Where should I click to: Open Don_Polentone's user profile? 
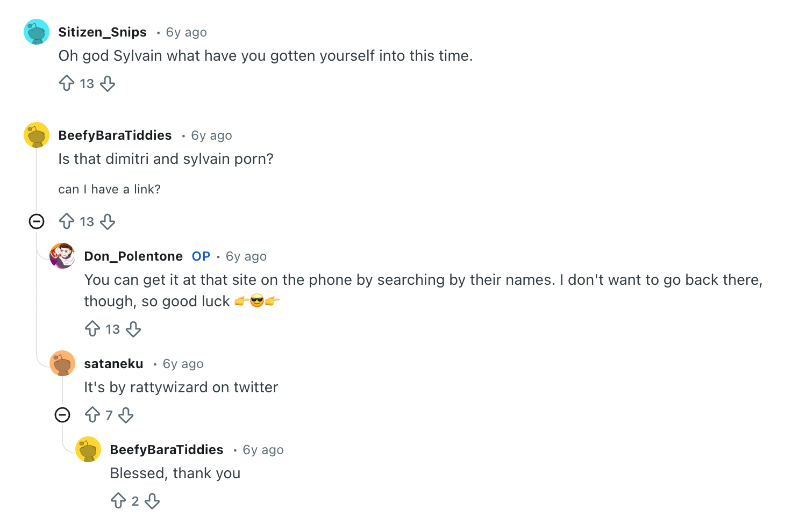(x=133, y=256)
